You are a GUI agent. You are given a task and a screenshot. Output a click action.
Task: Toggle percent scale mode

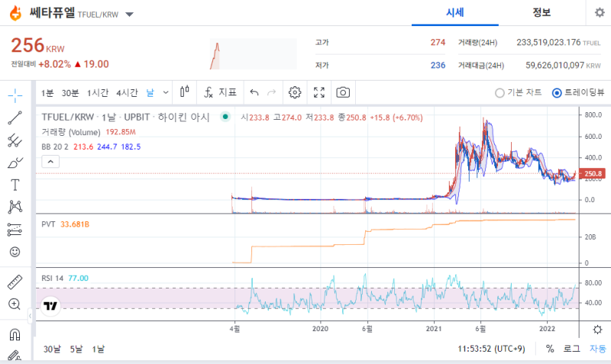550,349
